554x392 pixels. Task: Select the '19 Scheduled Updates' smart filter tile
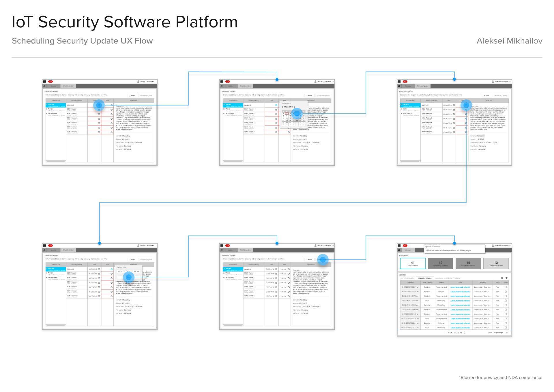pos(468,263)
